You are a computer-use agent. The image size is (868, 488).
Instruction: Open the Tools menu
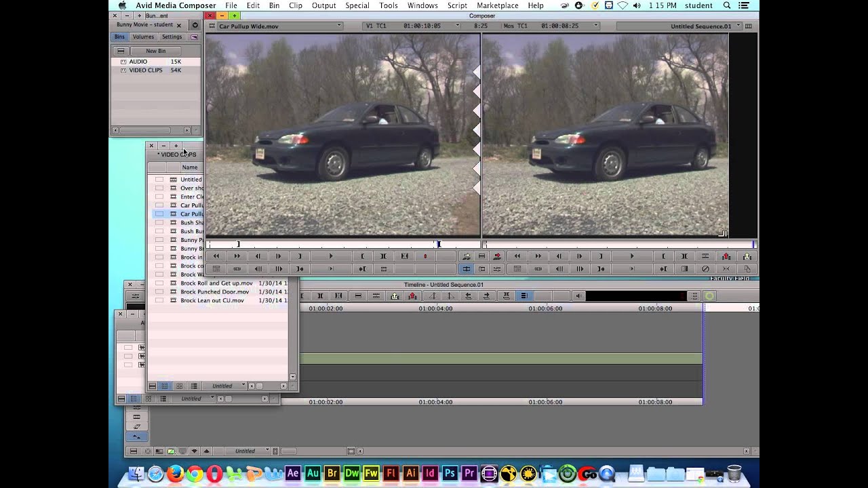coord(389,5)
